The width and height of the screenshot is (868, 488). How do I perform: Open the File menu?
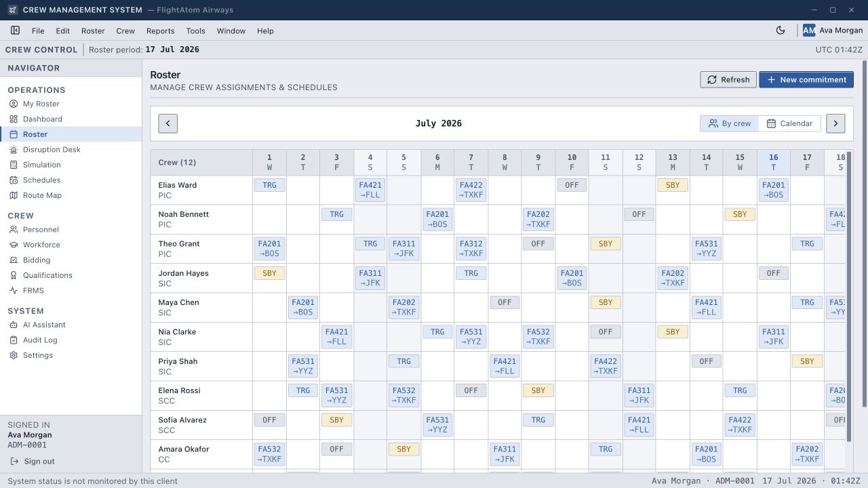click(38, 30)
